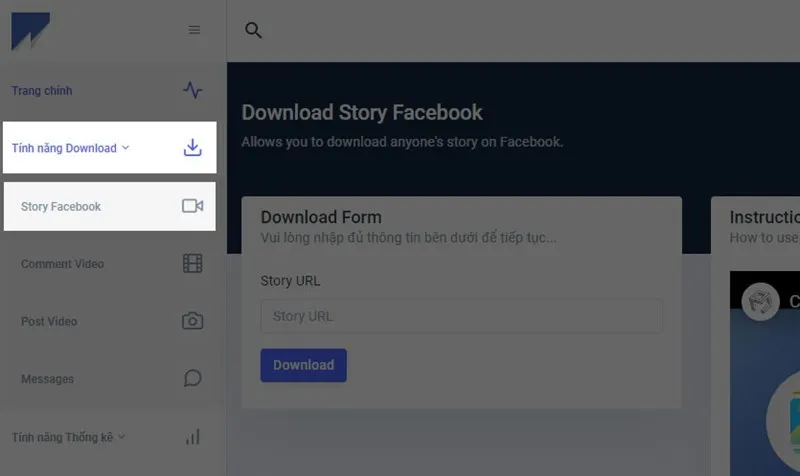The height and width of the screenshot is (476, 800).
Task: Go to Trang chính
Action: 42,91
